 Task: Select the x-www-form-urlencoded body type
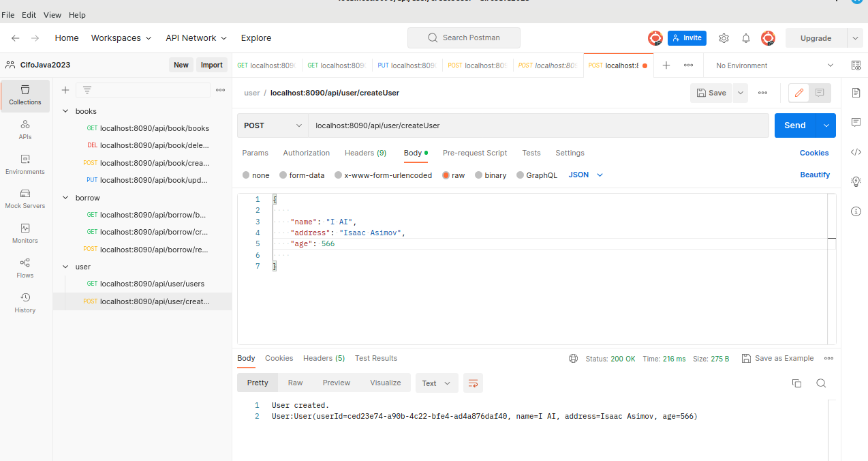(x=383, y=175)
